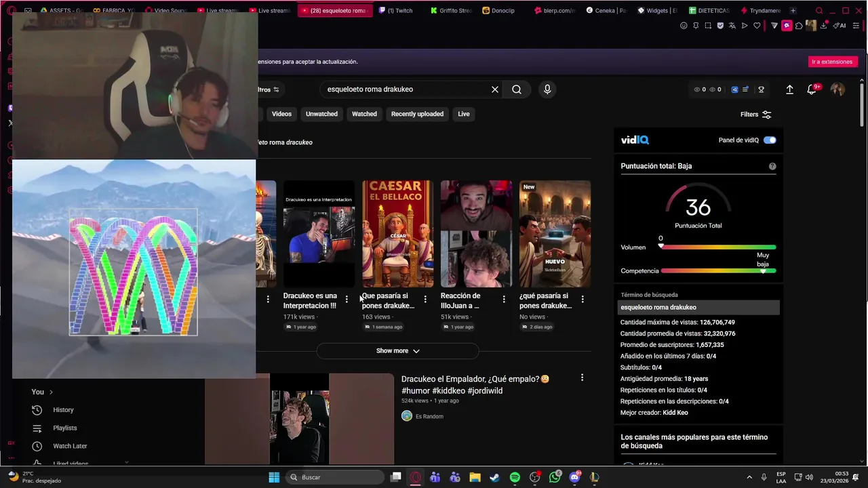This screenshot has width=868, height=488.
Task: Open the Es Random channel link
Action: pos(429,416)
